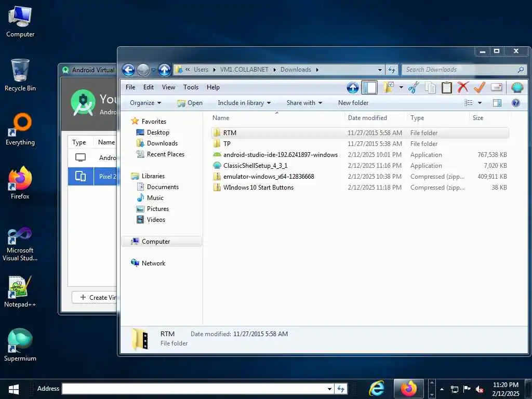Viewport: 532px width, 399px height.
Task: Open the view options dropdown arrow
Action: coord(480,103)
